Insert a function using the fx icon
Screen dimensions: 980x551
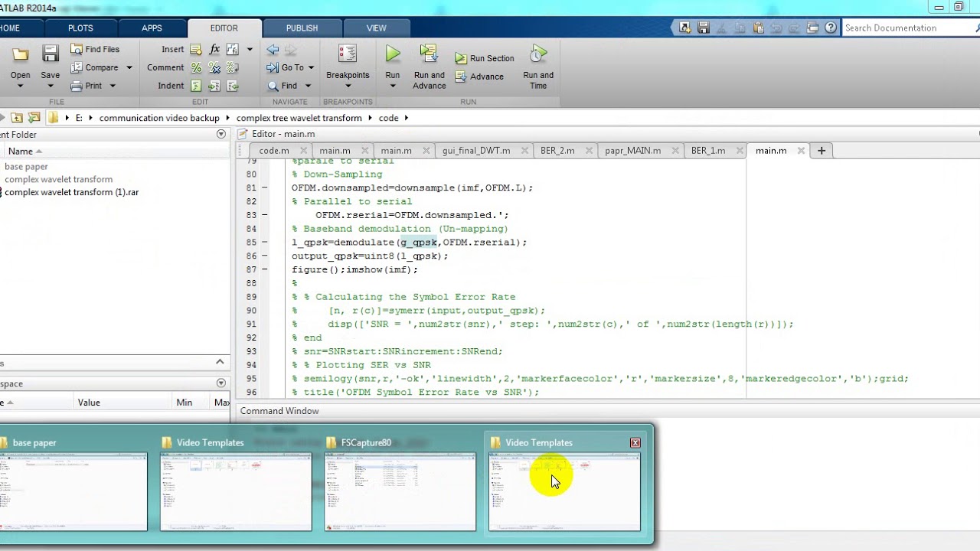pyautogui.click(x=214, y=49)
